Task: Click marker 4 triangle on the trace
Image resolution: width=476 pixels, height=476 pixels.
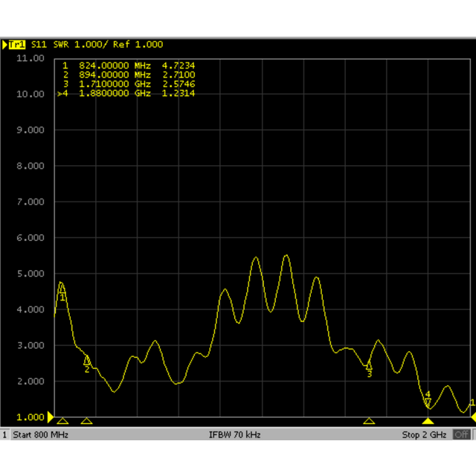Action: [x=428, y=403]
